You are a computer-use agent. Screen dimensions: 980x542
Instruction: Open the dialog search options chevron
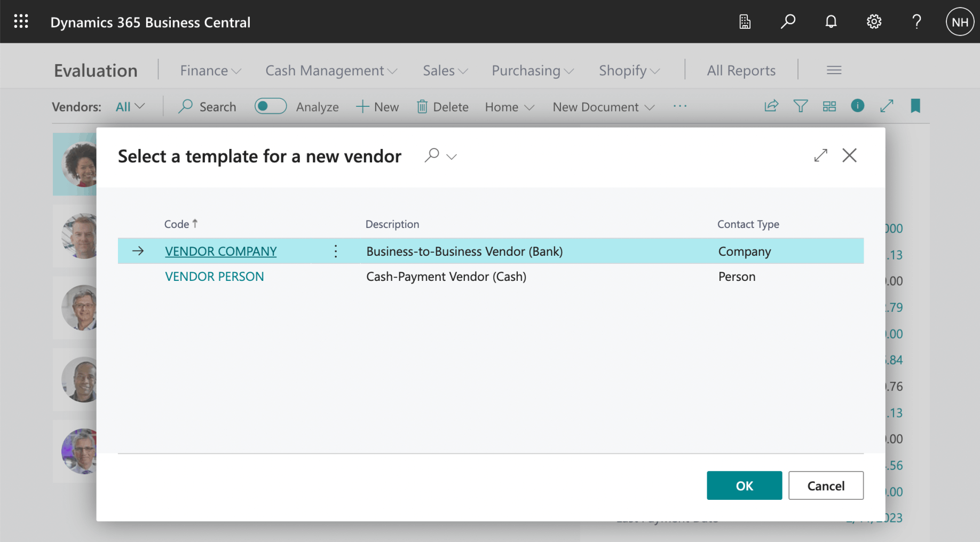tap(452, 156)
